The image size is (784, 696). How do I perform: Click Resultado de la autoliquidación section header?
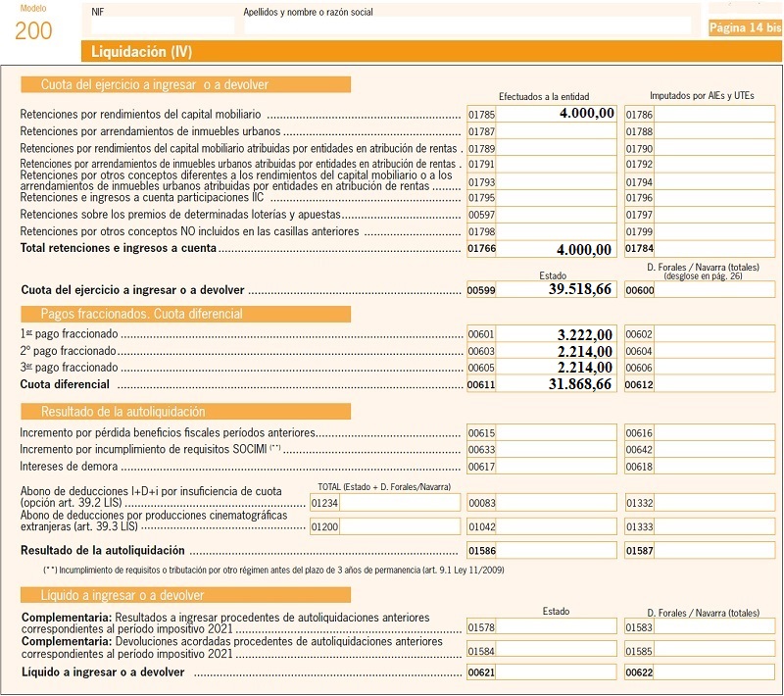[185, 412]
